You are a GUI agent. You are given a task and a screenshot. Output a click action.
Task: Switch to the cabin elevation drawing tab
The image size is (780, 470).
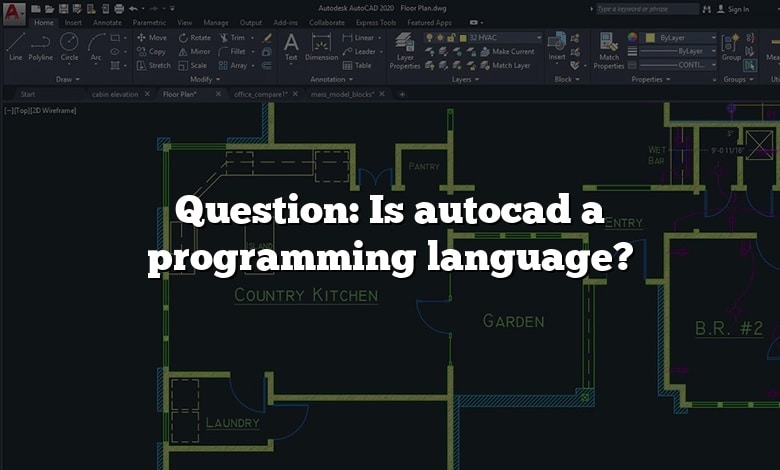point(115,94)
